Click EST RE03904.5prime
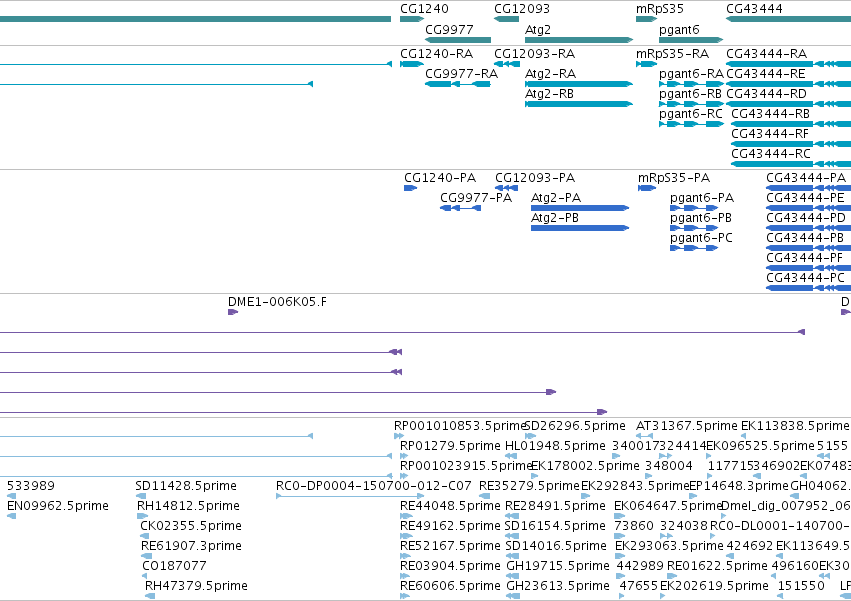This screenshot has height=601, width=851. [407, 575]
